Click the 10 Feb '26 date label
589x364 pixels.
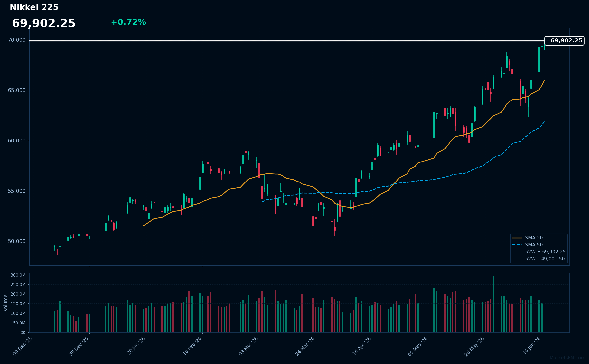click(192, 346)
